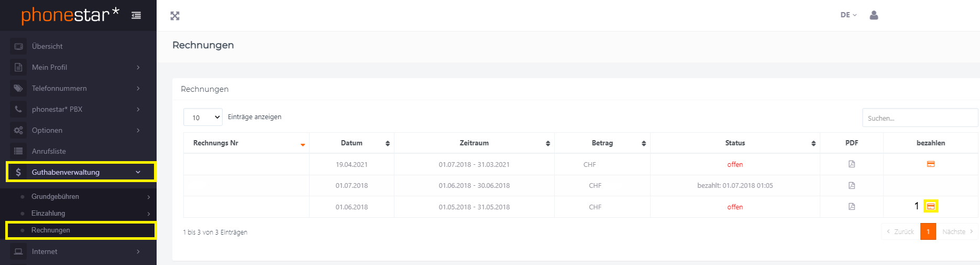Collapse the sidebar with hamburger icon

(136, 16)
